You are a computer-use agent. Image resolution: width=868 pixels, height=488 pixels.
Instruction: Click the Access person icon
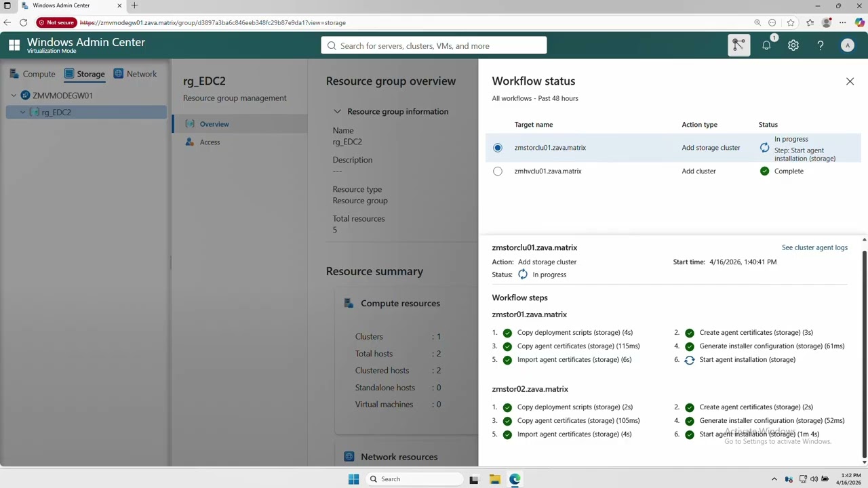190,142
